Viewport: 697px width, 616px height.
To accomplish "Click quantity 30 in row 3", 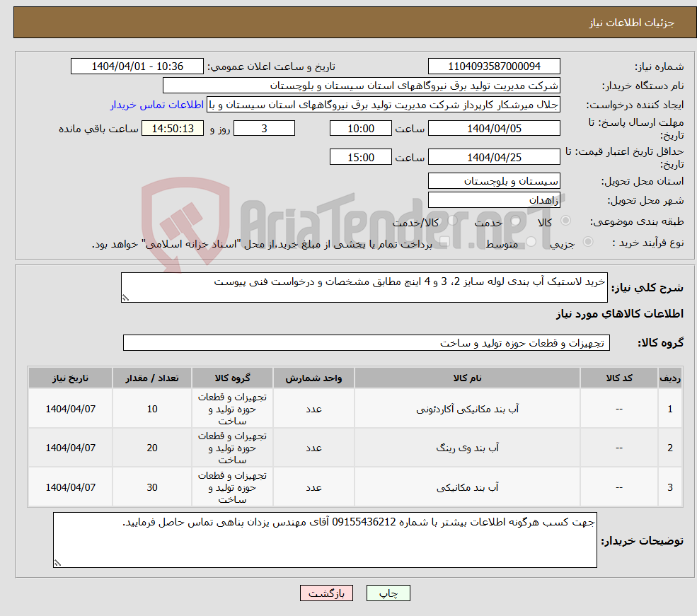I will coord(152,488).
